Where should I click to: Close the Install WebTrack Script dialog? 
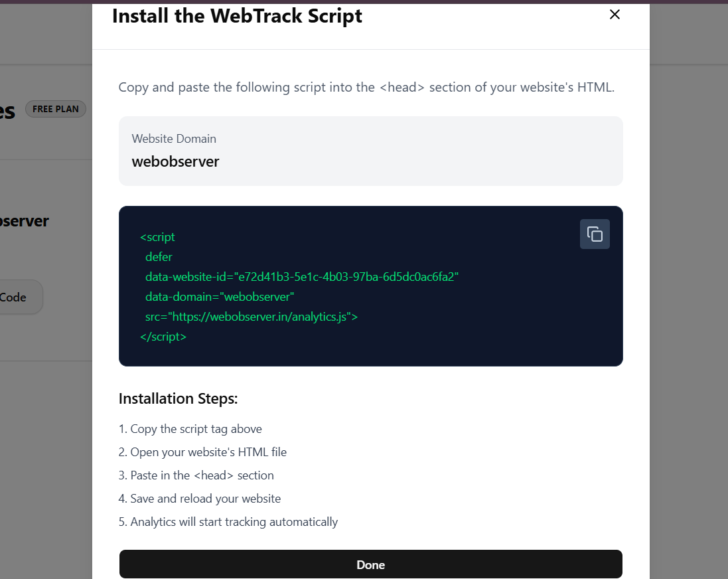pyautogui.click(x=614, y=14)
